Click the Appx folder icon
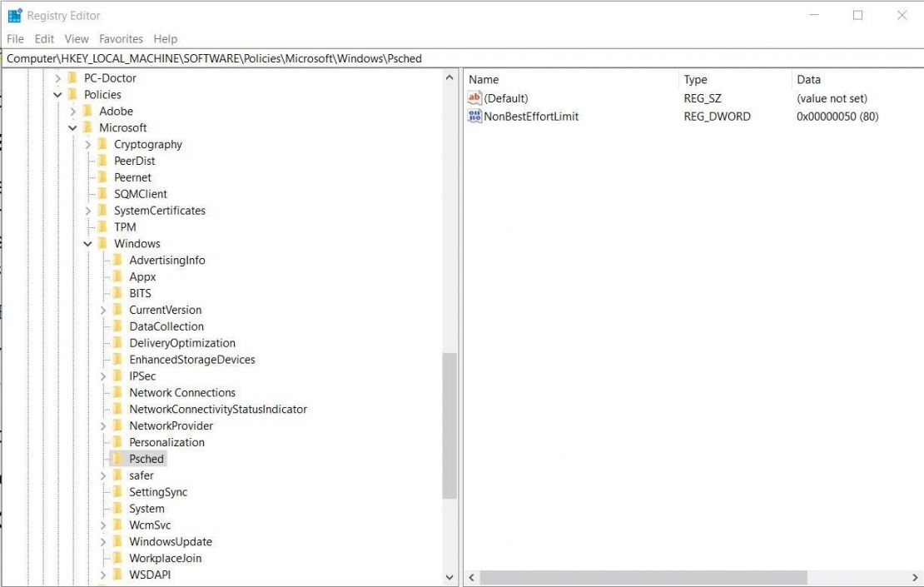 click(117, 276)
